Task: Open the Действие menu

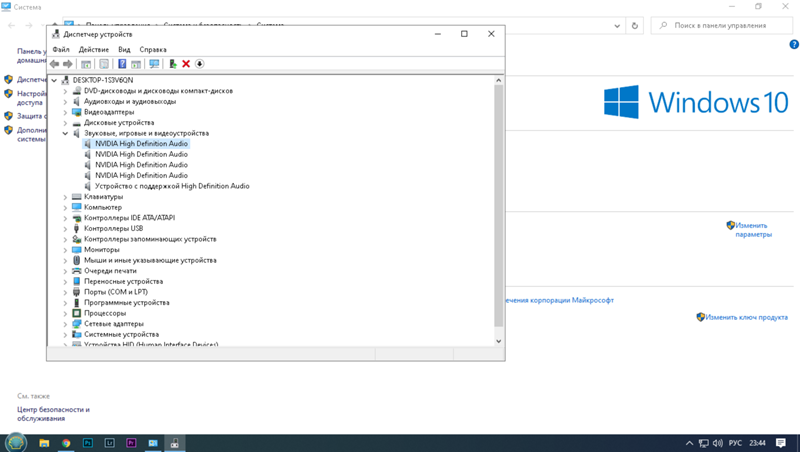Action: pos(93,49)
